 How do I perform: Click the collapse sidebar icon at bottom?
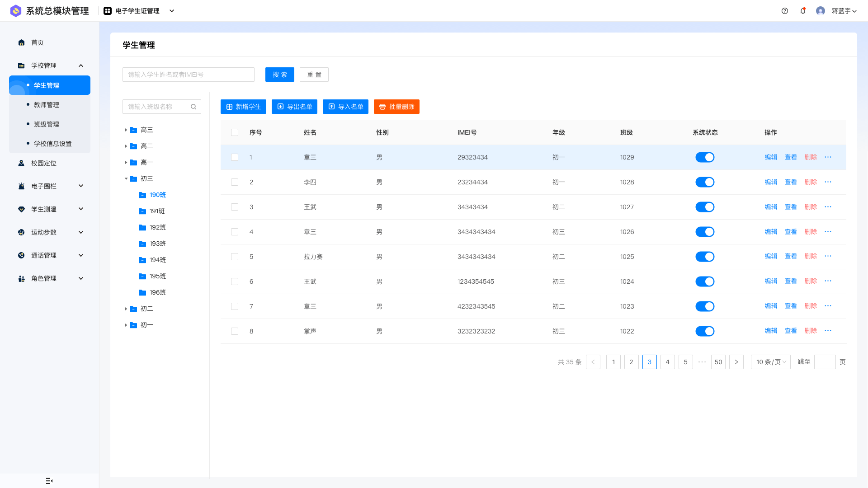(49, 481)
